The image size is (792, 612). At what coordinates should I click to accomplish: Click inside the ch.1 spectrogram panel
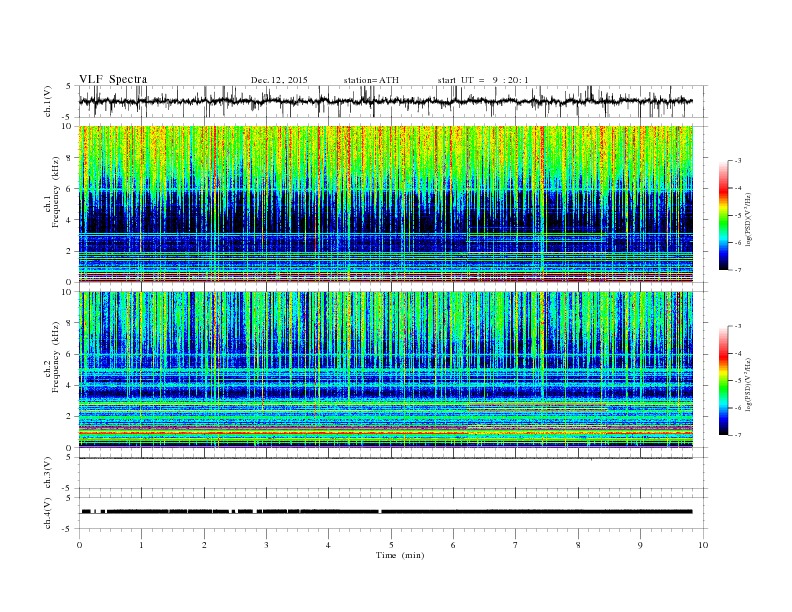(386, 204)
